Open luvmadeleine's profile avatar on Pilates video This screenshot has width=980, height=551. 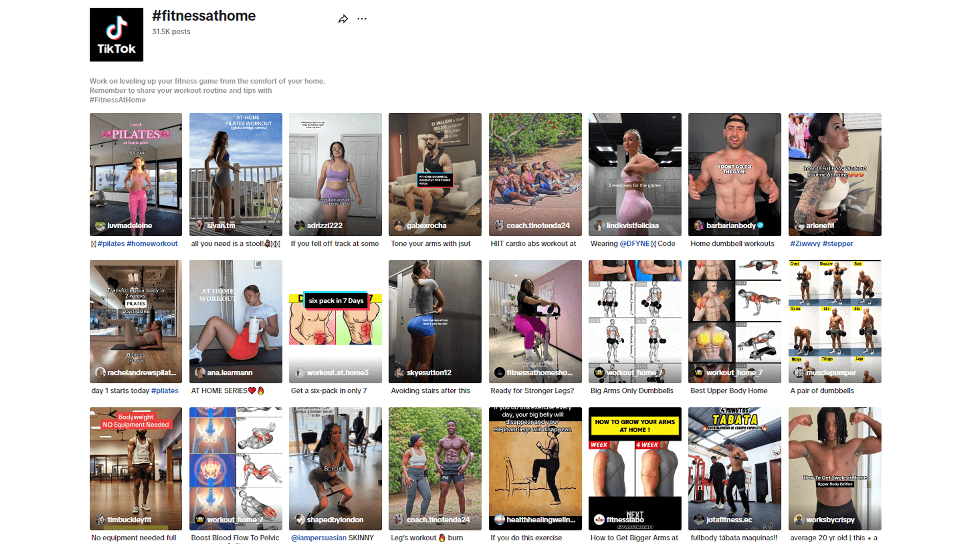(x=100, y=226)
